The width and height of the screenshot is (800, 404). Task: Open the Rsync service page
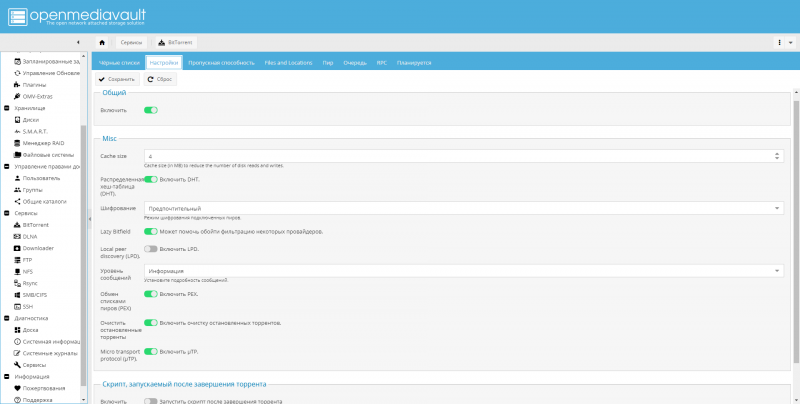[x=26, y=283]
